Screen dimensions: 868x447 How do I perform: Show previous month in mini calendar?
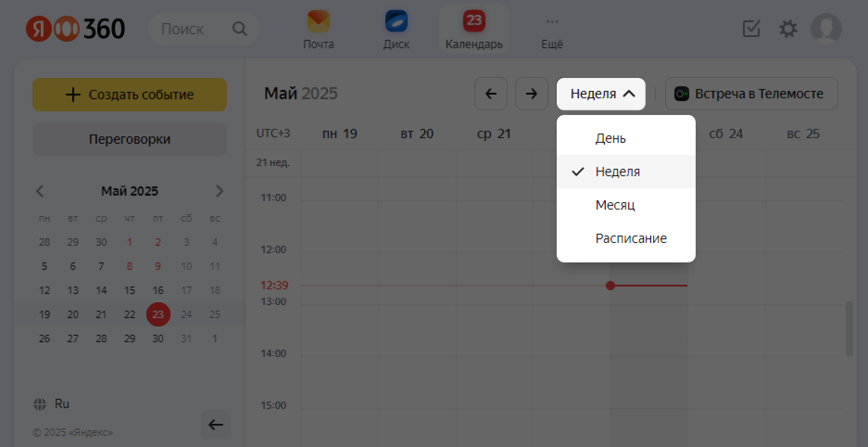click(40, 191)
